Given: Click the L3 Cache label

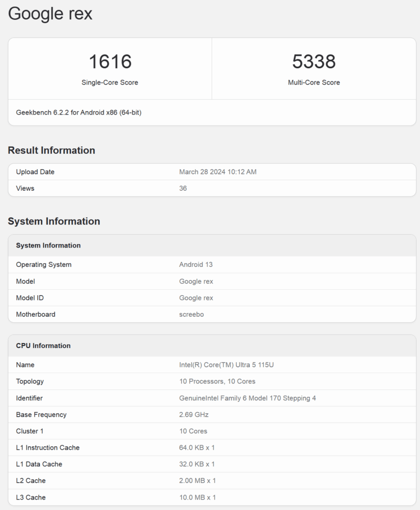Looking at the screenshot, I should point(30,498).
